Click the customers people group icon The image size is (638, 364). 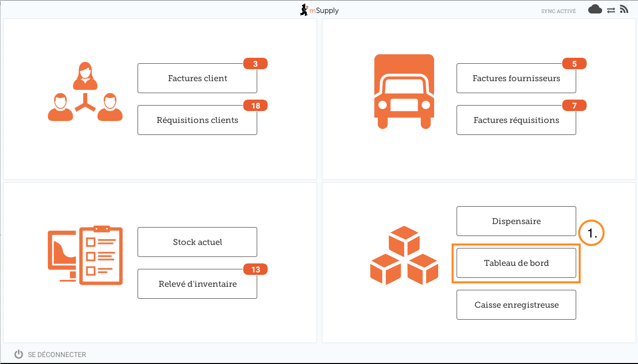click(x=85, y=92)
